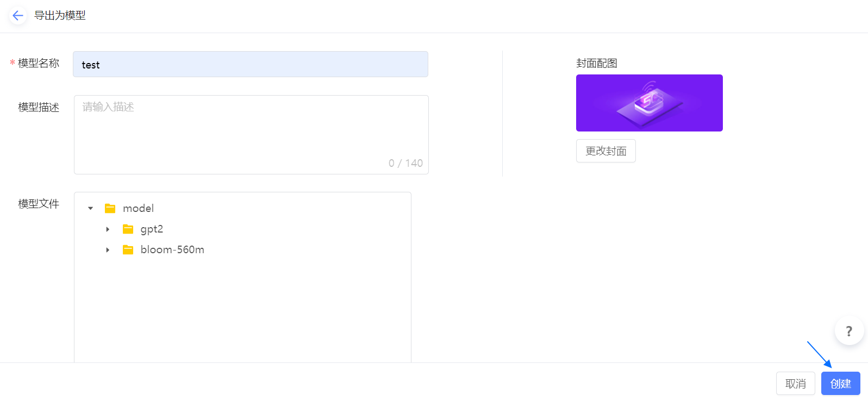Screen dimensions: 868x401
Task: Focus the 模型名称 input containing test
Action: click(x=250, y=65)
